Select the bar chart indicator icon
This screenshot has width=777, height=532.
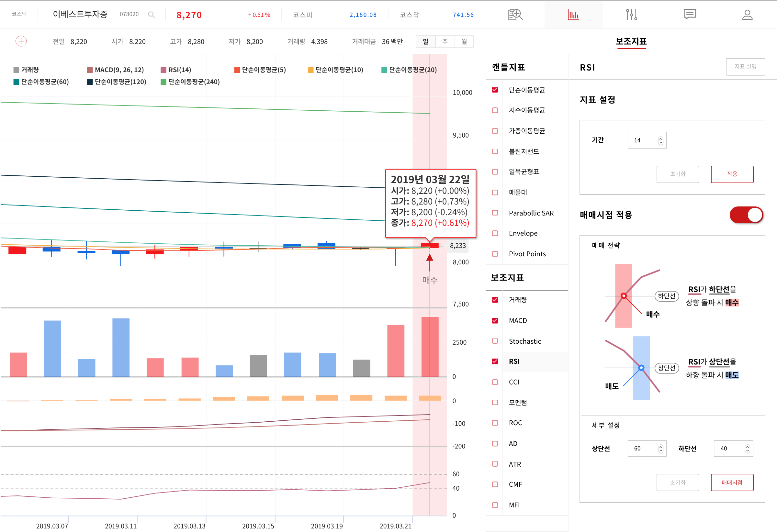click(573, 15)
